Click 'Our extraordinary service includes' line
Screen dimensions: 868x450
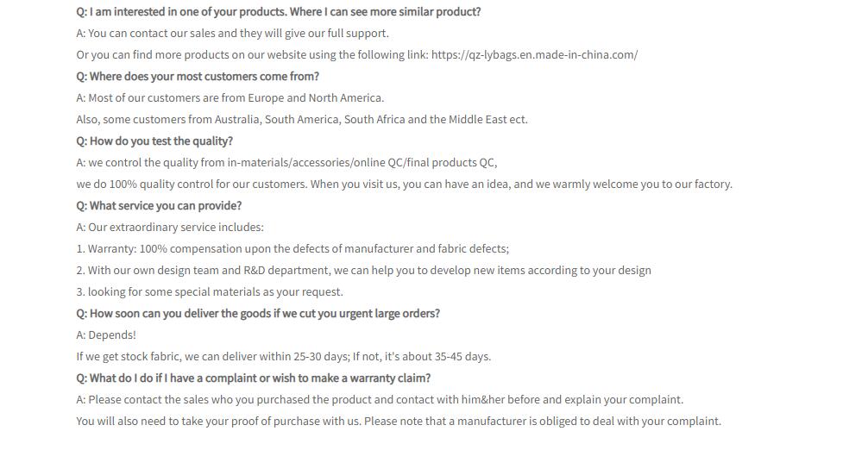pos(170,228)
